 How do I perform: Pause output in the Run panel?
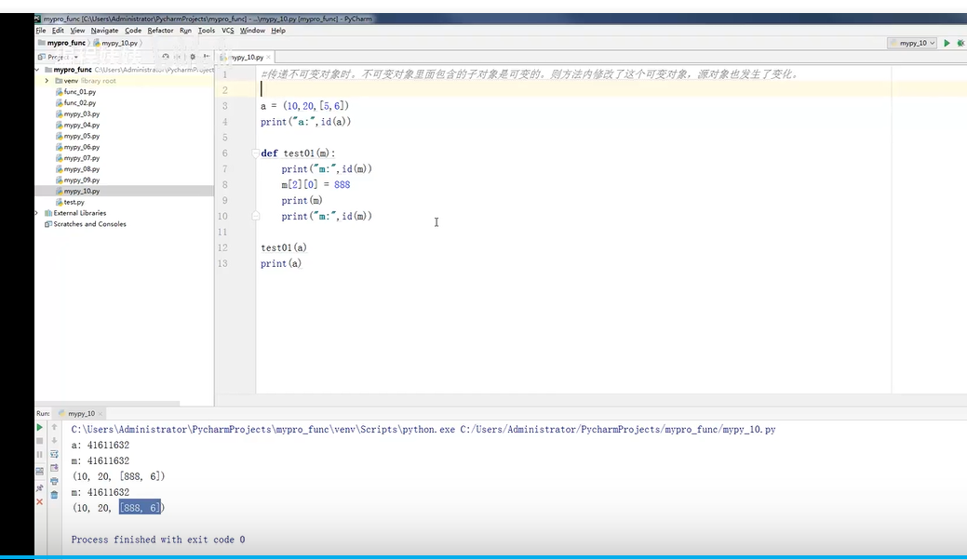pyautogui.click(x=39, y=455)
